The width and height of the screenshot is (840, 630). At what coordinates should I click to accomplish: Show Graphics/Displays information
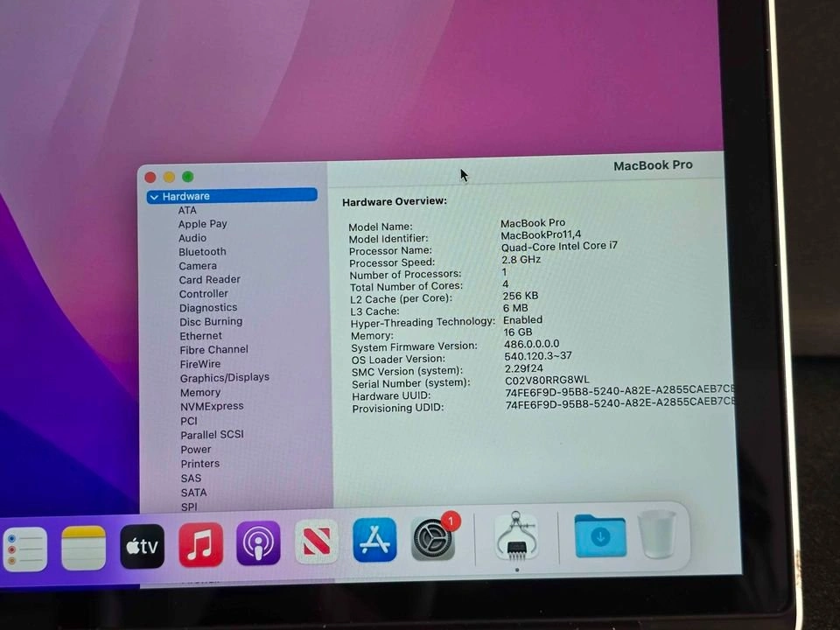pyautogui.click(x=224, y=378)
